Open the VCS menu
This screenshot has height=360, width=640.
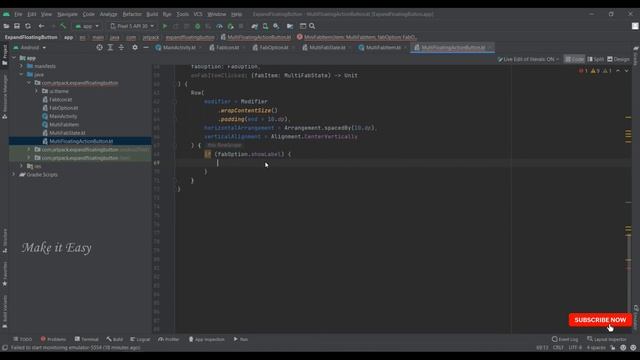click(x=198, y=14)
